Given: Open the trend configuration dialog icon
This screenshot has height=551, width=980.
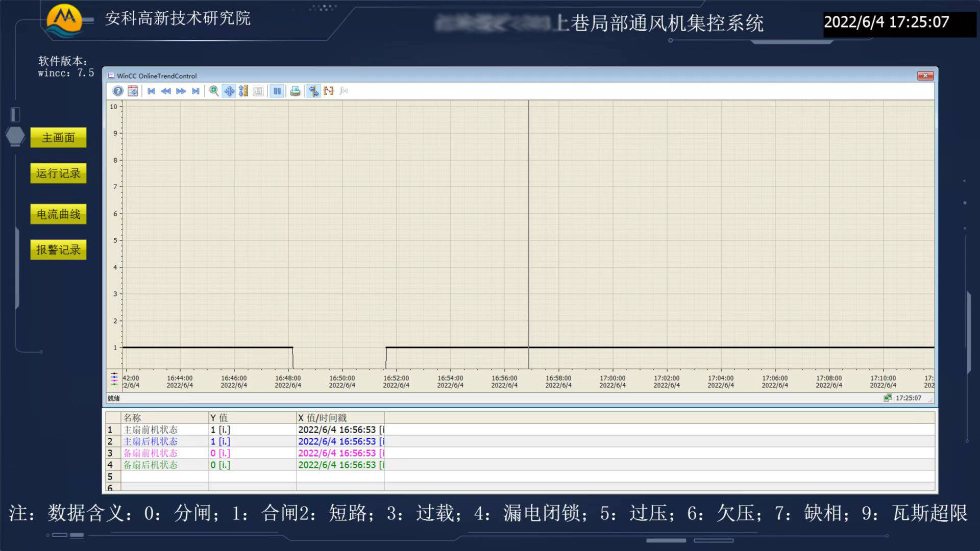Looking at the screenshot, I should [x=133, y=91].
